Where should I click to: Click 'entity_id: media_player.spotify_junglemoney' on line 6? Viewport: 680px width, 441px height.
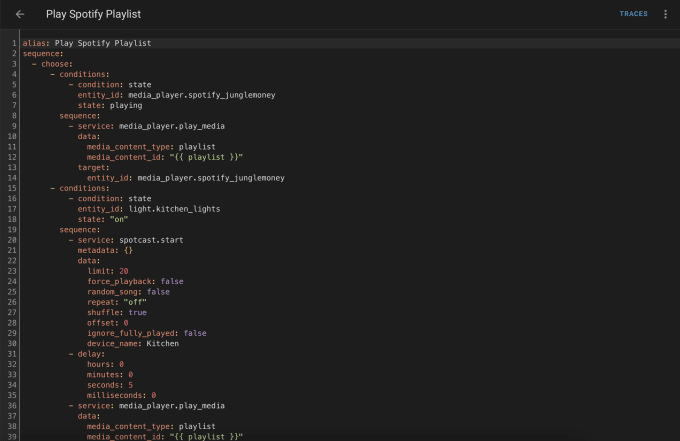[177, 95]
